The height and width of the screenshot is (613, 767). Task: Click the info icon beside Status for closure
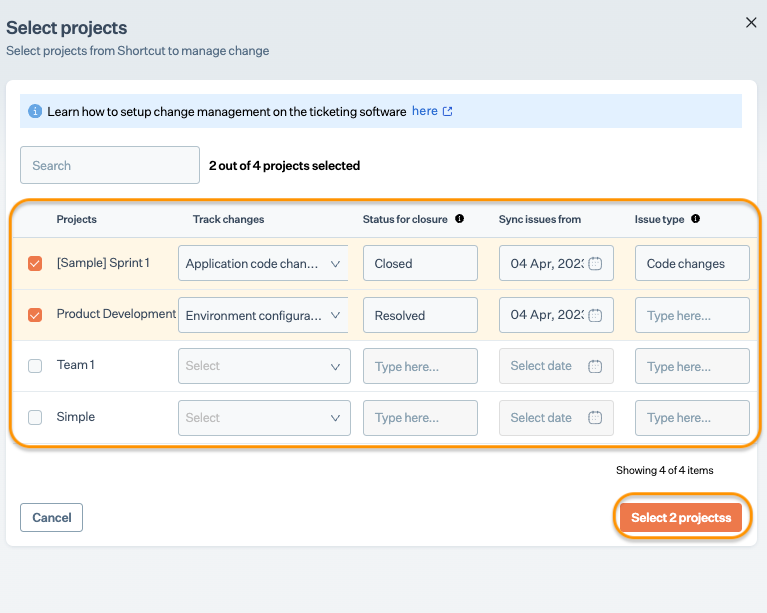pyautogui.click(x=459, y=219)
